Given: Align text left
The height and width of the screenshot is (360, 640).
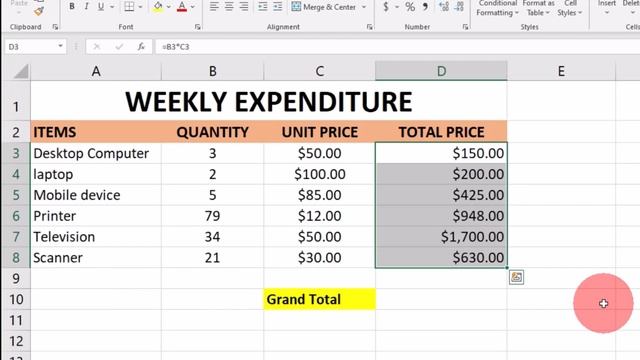Looking at the screenshot, I should pyautogui.click(x=214, y=7).
